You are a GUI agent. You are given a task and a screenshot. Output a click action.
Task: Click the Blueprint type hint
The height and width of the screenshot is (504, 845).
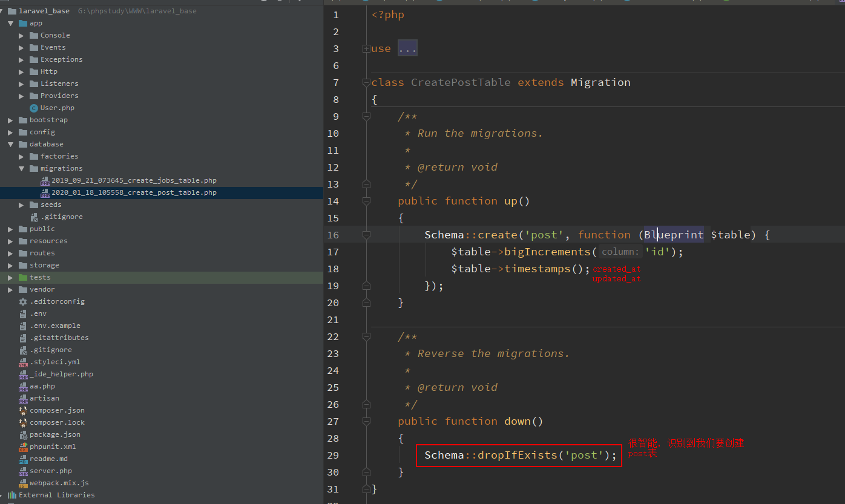[673, 235]
